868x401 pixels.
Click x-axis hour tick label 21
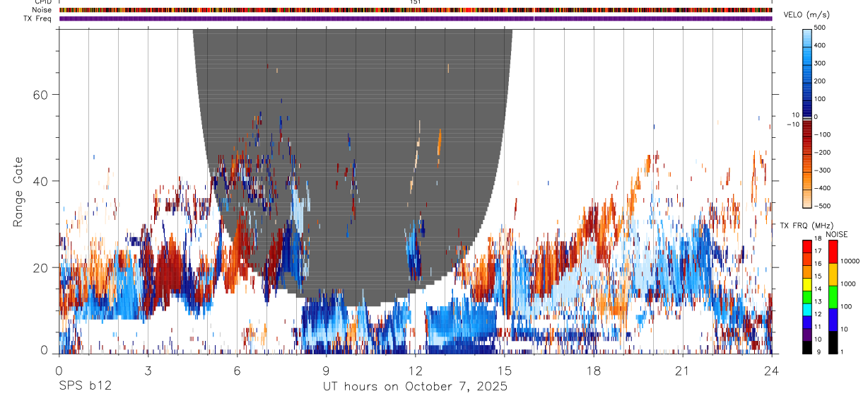[682, 371]
